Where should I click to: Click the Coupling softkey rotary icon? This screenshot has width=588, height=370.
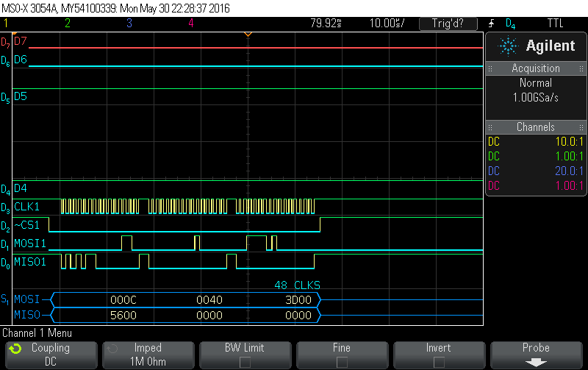pos(15,349)
